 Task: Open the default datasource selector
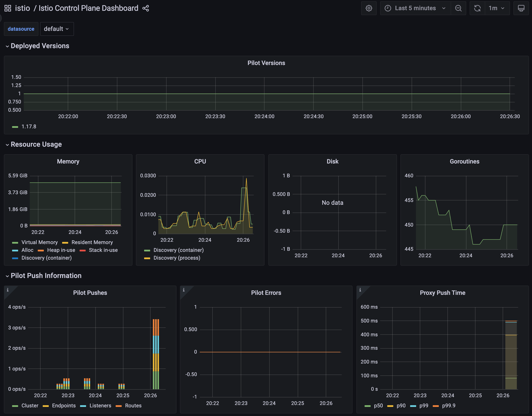point(57,29)
